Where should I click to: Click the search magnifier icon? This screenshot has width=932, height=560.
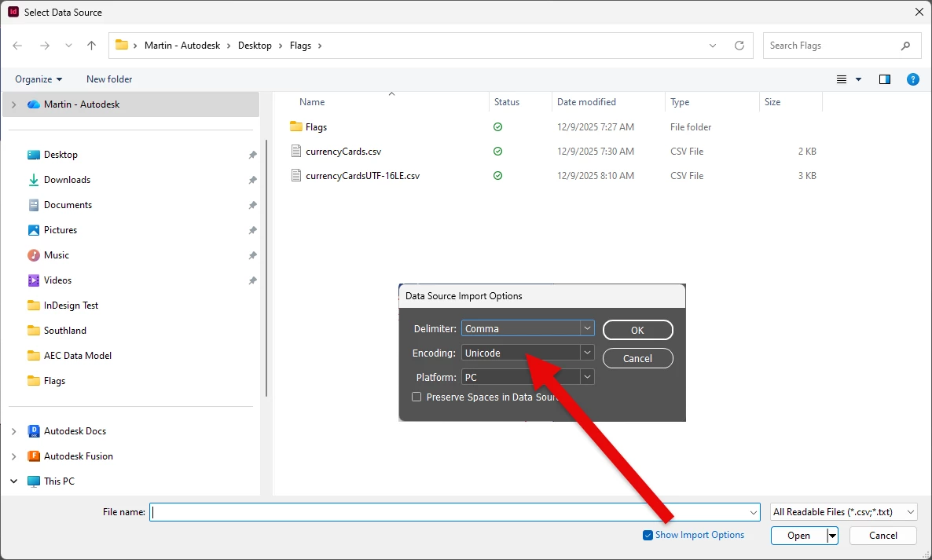click(906, 46)
